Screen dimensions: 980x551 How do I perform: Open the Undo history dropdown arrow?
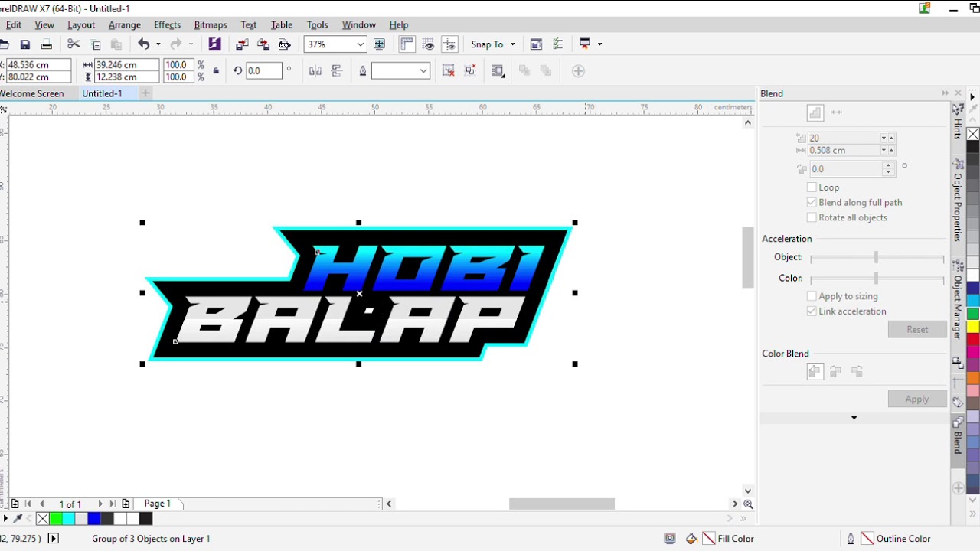click(158, 44)
